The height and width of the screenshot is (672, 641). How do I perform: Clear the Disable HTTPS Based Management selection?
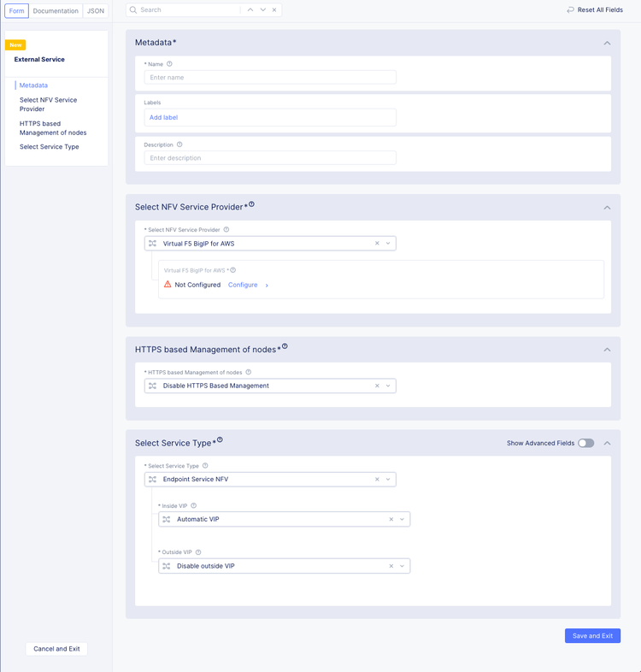[377, 386]
